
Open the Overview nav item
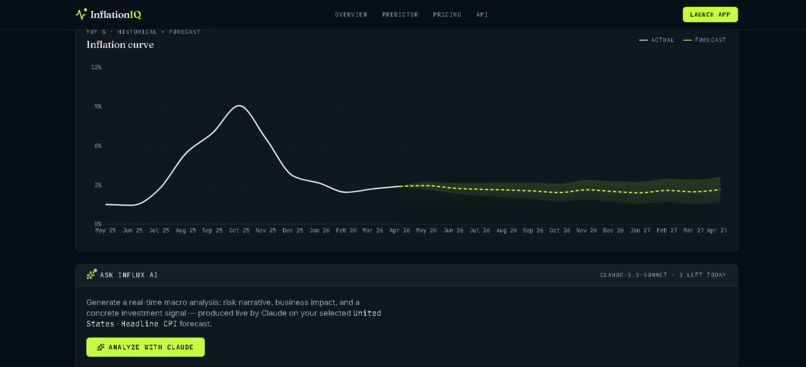[x=351, y=15]
